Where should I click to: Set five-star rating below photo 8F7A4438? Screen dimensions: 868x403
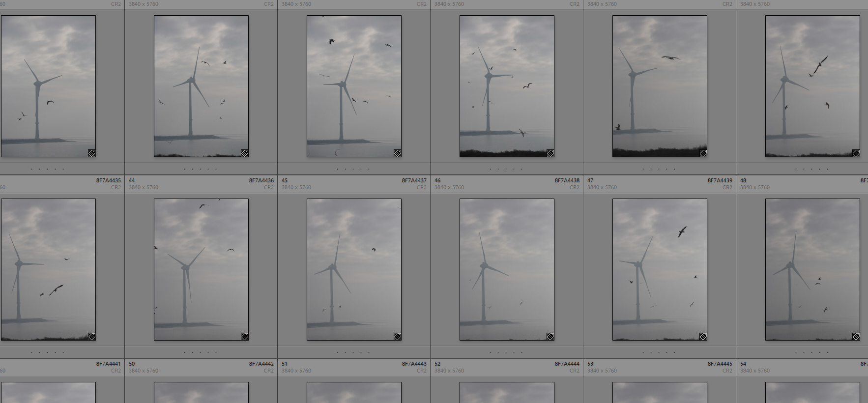point(522,352)
